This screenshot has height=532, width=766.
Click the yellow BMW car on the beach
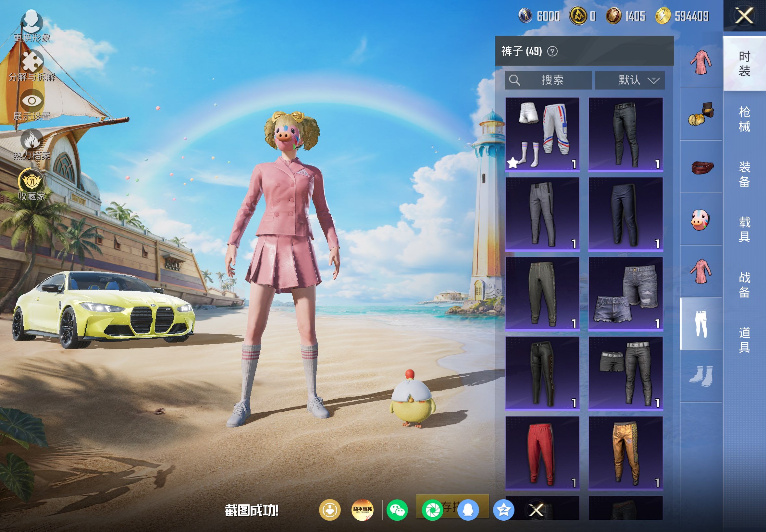tap(104, 310)
